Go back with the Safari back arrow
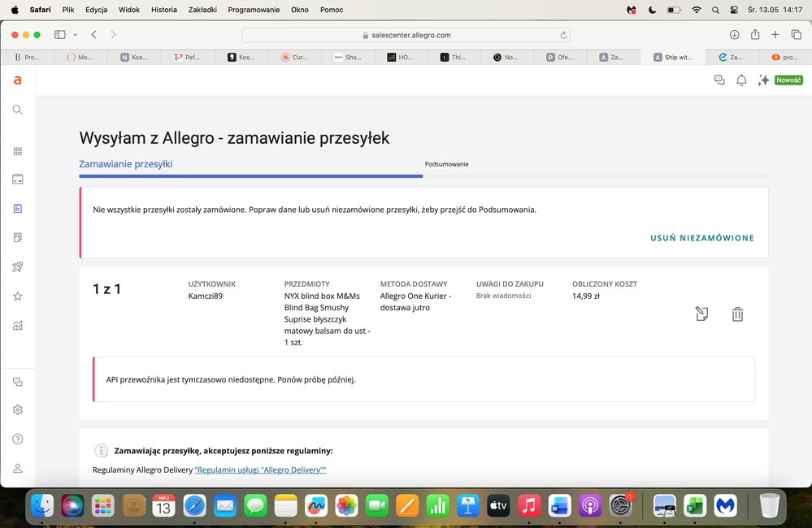812x528 pixels. 93,35
